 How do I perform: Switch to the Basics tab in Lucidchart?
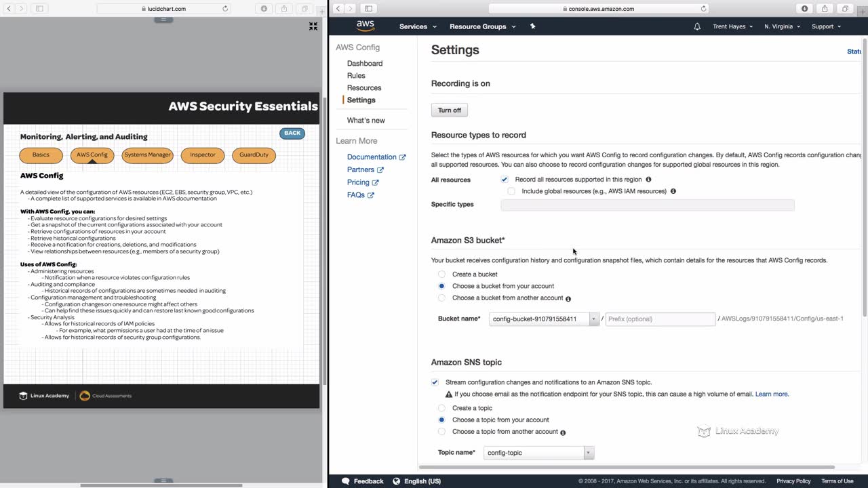tap(41, 155)
